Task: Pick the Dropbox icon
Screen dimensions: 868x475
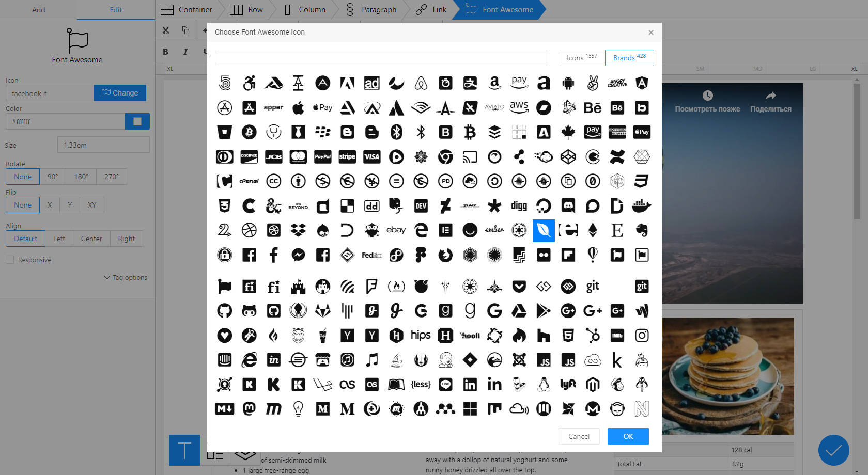Action: [x=298, y=230]
